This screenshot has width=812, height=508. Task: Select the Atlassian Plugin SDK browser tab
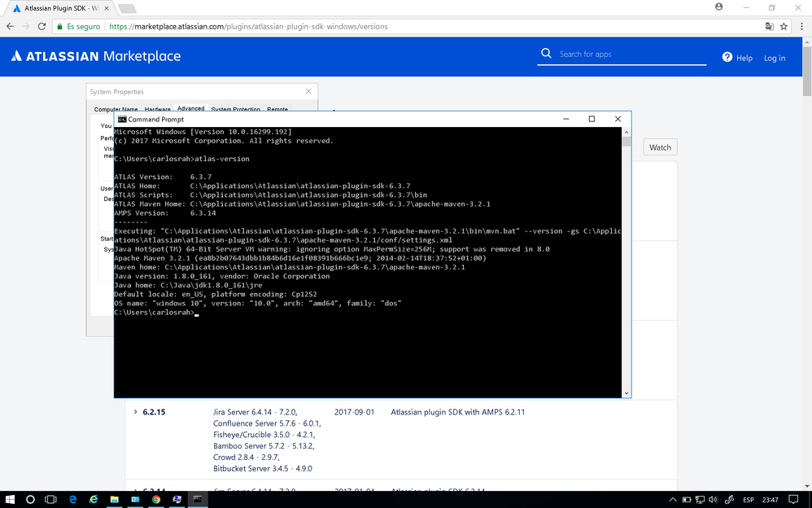61,8
